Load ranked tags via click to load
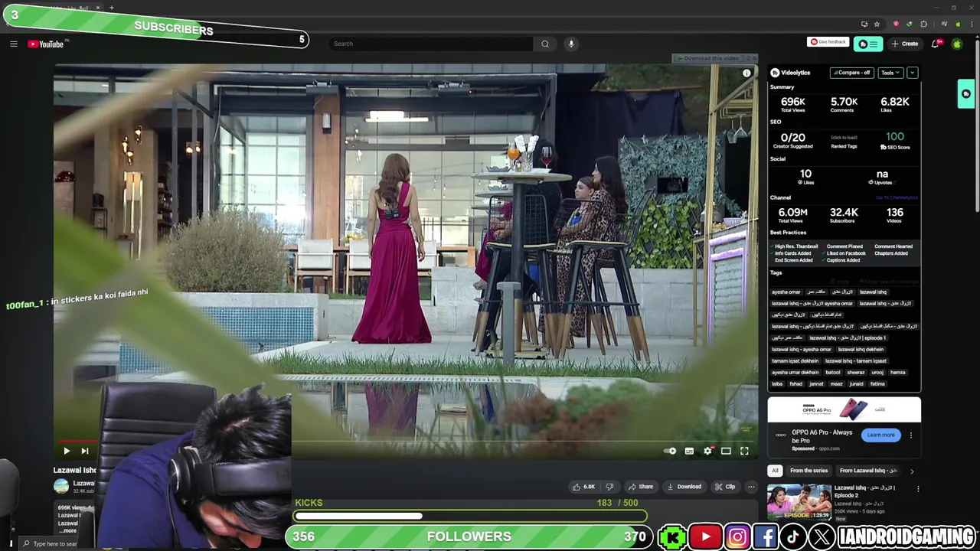The image size is (980, 551). [x=844, y=138]
